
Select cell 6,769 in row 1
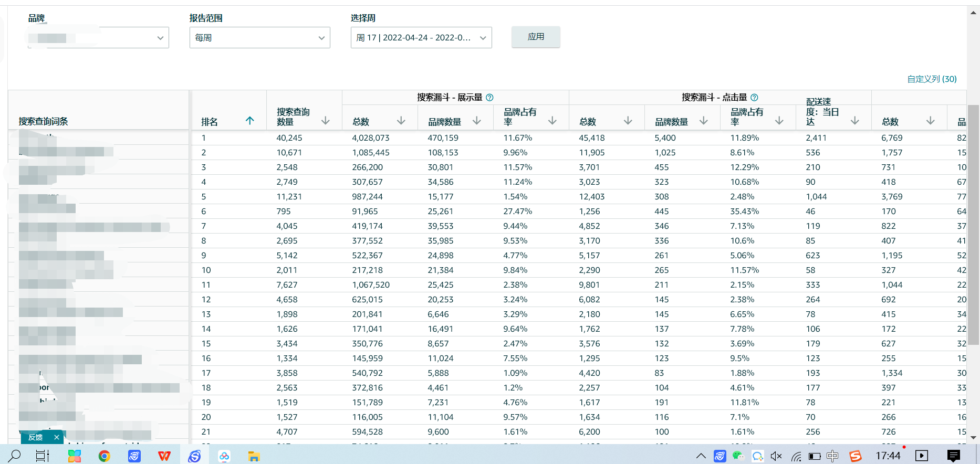tap(892, 138)
